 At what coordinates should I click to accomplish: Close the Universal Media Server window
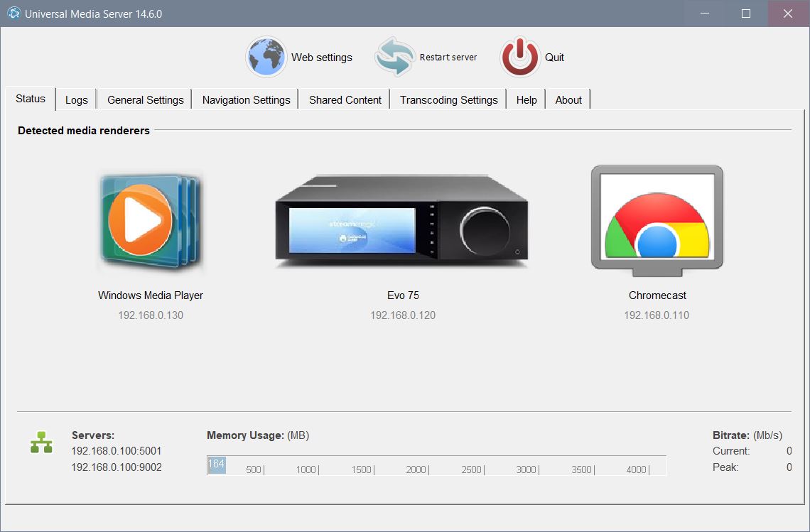coord(788,13)
